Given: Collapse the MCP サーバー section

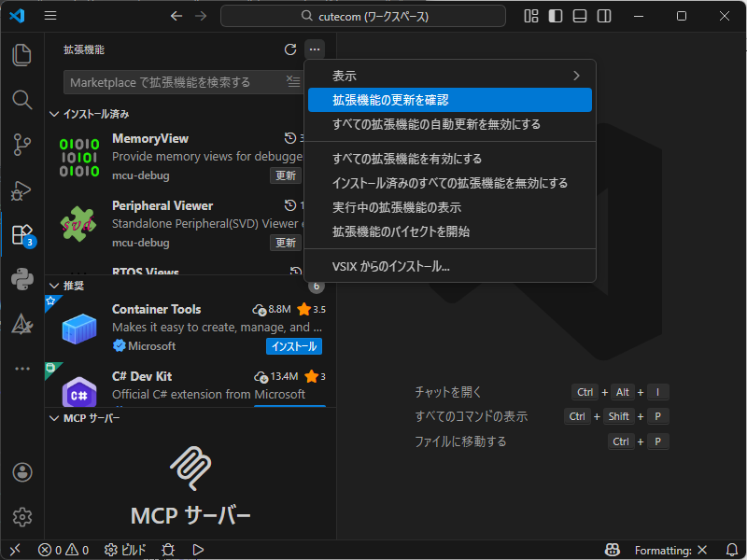Looking at the screenshot, I should (x=84, y=418).
